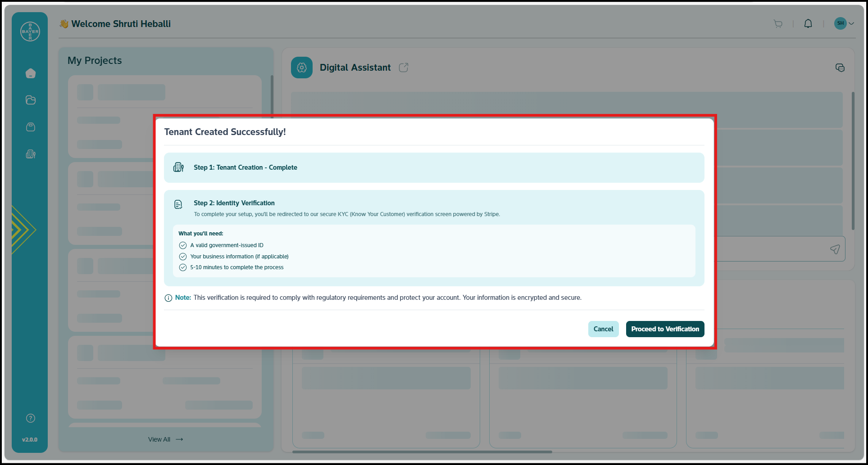This screenshot has height=465, width=868.
Task: Open the help question mark icon
Action: tap(31, 418)
